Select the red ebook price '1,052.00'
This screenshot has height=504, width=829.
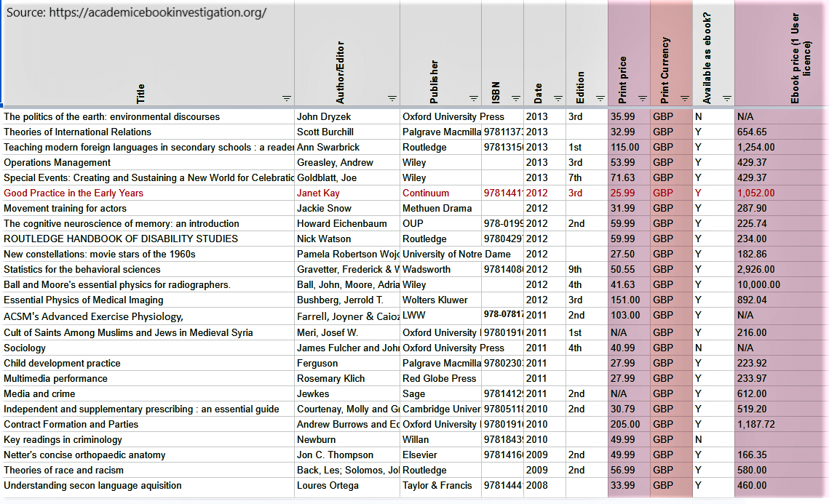(756, 193)
